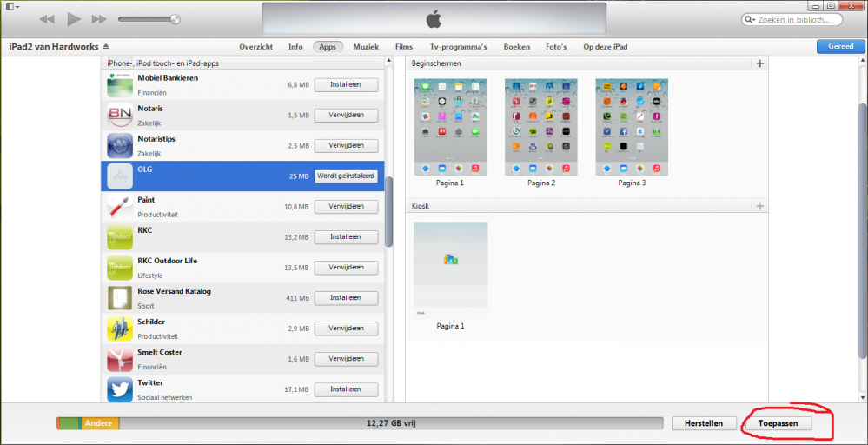Open the iTunes menu dropdown
Screen dimensions: 868x445
click(x=11, y=7)
